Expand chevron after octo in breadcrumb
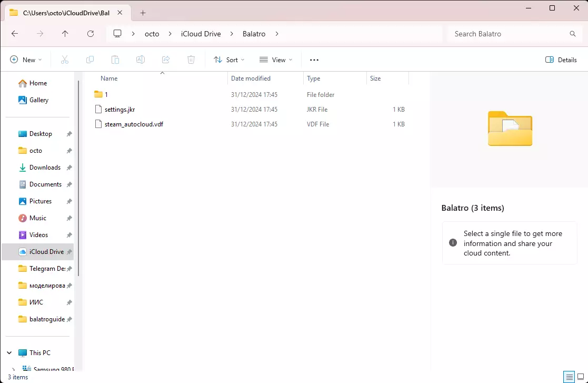 (170, 34)
